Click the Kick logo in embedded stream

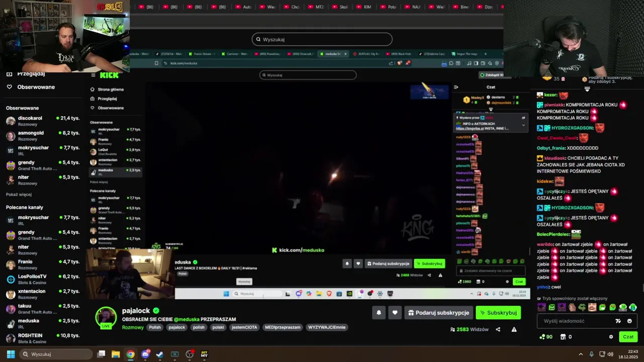[109, 75]
